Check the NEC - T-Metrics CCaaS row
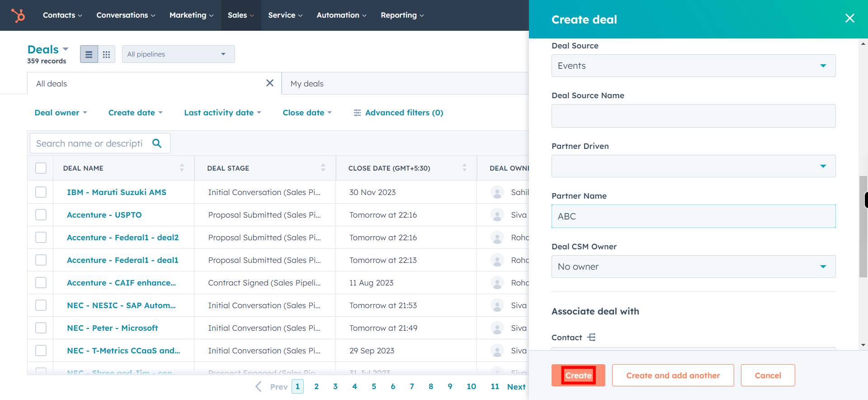The image size is (868, 400). [41, 351]
